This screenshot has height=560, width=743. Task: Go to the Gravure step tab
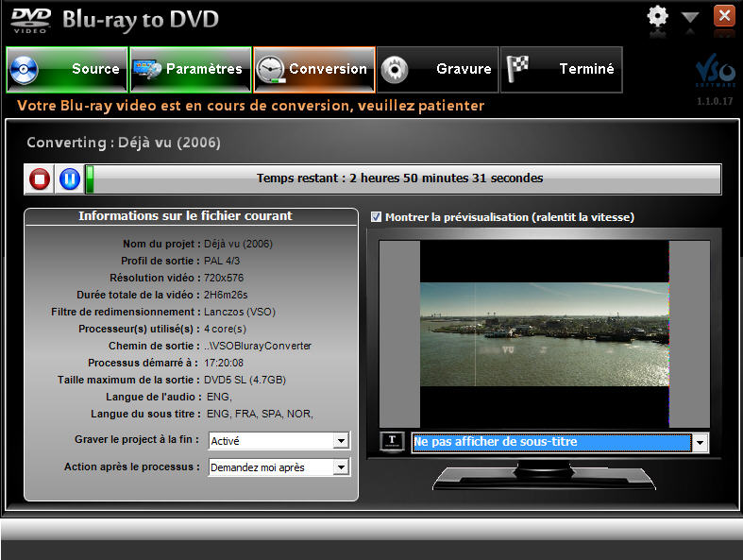pos(438,69)
